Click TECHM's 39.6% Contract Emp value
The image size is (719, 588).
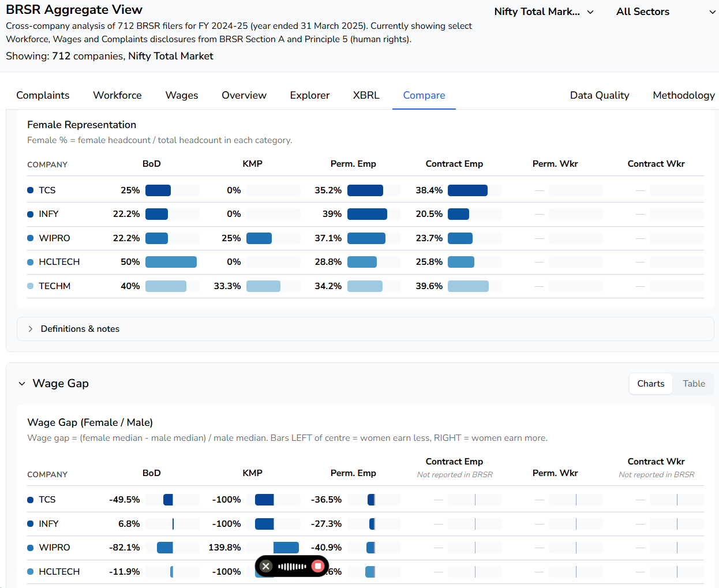[429, 286]
